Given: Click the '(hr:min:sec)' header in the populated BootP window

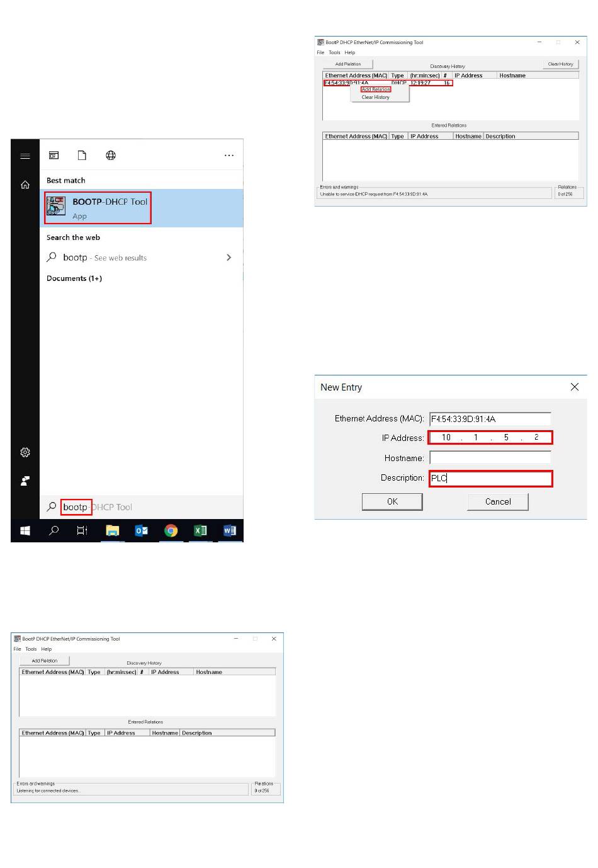Looking at the screenshot, I should click(425, 76).
